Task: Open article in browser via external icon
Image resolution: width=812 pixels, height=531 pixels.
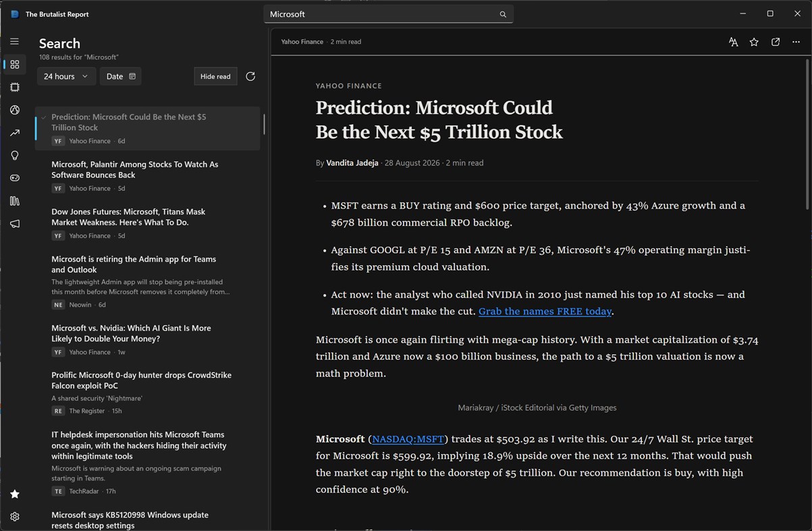Action: point(776,42)
